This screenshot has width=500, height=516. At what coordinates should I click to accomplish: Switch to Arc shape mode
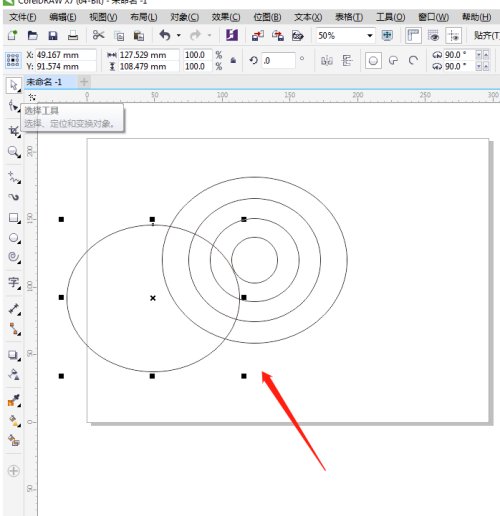[413, 61]
